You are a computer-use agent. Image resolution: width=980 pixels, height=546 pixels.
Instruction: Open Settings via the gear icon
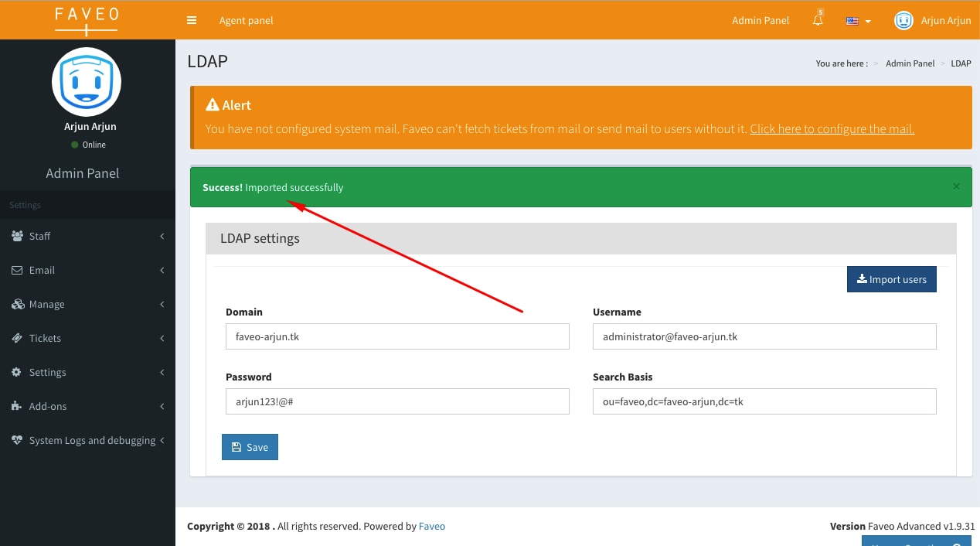tap(17, 372)
